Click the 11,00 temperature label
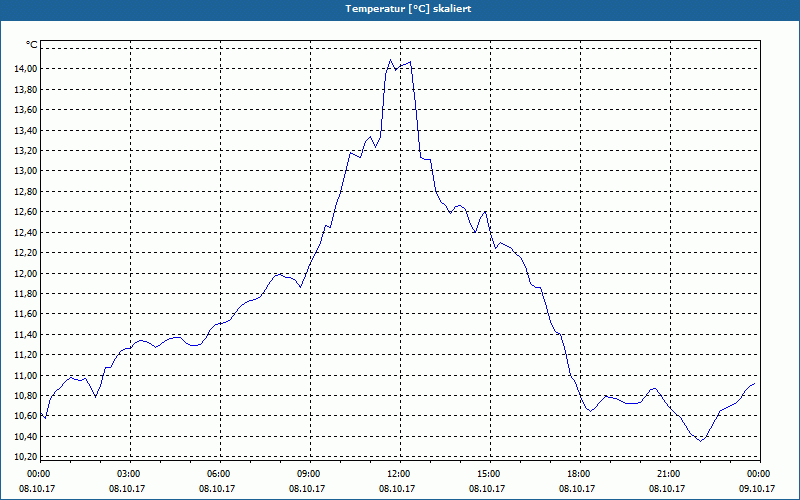This screenshot has width=800, height=500. click(x=25, y=375)
